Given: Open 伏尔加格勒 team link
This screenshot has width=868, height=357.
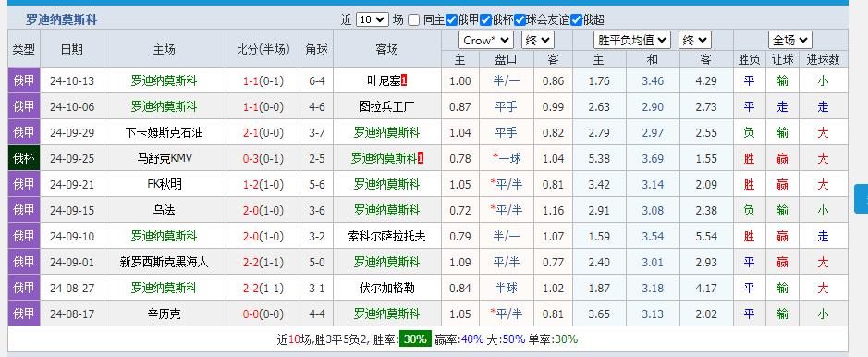Looking at the screenshot, I should pos(387,288).
